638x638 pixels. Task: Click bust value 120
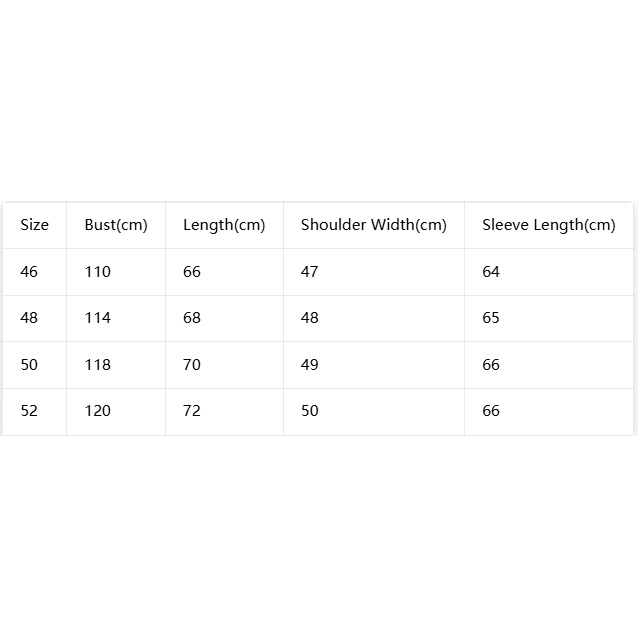click(x=98, y=411)
